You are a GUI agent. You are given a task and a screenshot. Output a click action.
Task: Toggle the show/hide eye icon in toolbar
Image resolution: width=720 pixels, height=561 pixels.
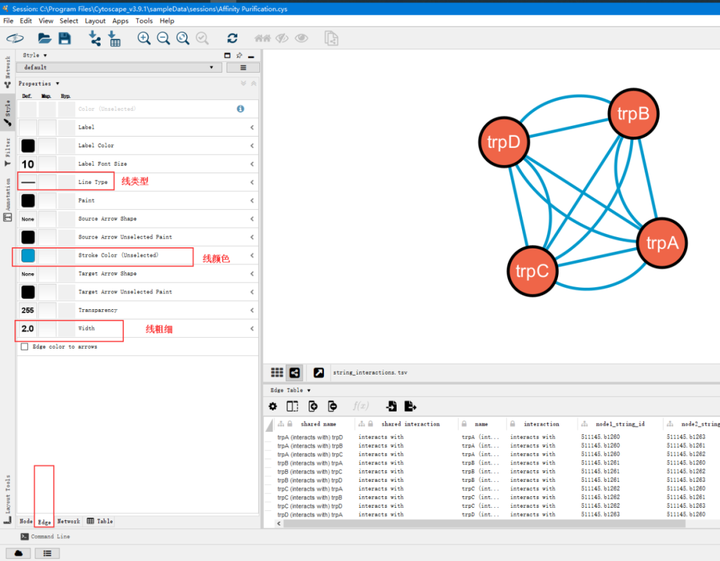point(301,38)
